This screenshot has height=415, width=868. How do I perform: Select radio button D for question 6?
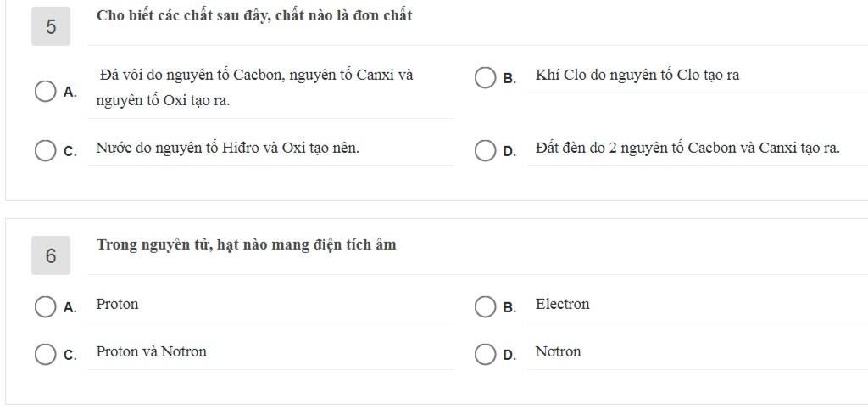pos(485,355)
